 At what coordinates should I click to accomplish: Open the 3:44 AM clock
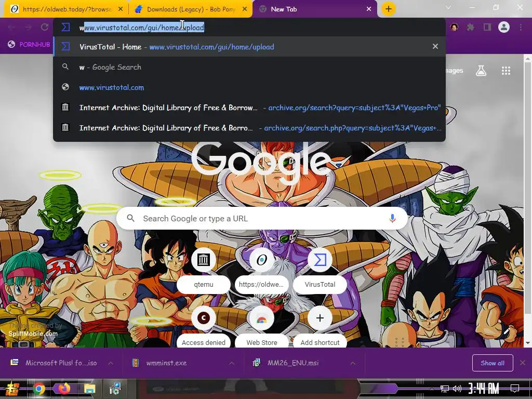tap(484, 389)
